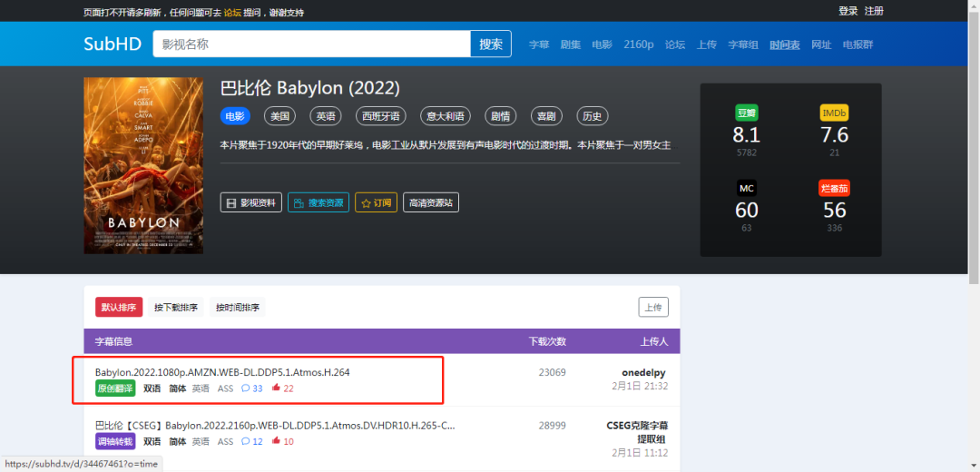
Task: Click the 登录 login link
Action: (x=848, y=11)
